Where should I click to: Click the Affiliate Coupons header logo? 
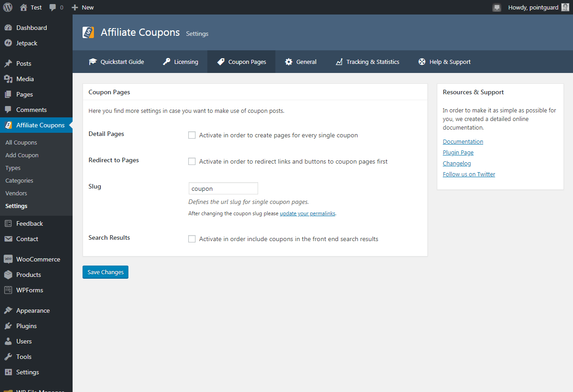click(x=88, y=33)
